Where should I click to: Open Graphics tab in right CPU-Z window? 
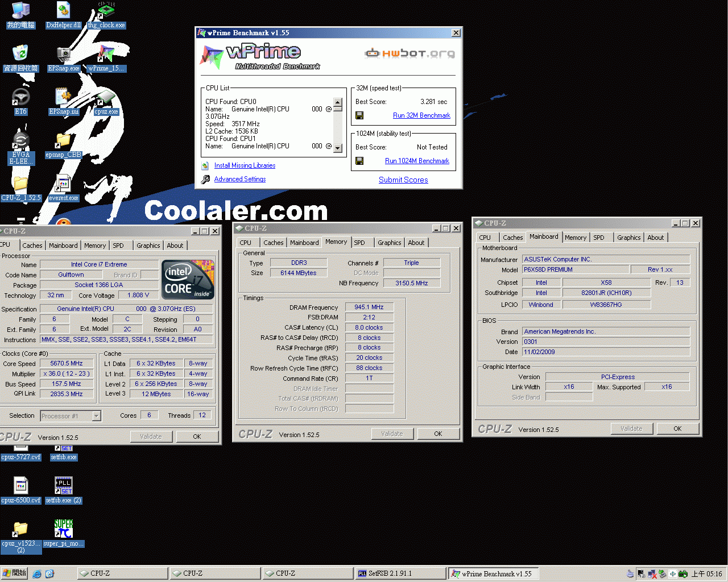tap(629, 238)
